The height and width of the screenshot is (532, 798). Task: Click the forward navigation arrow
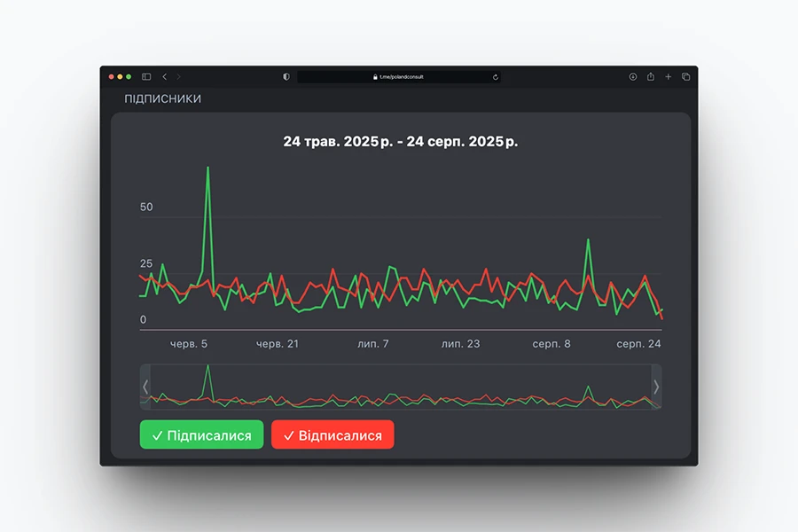coord(178,77)
